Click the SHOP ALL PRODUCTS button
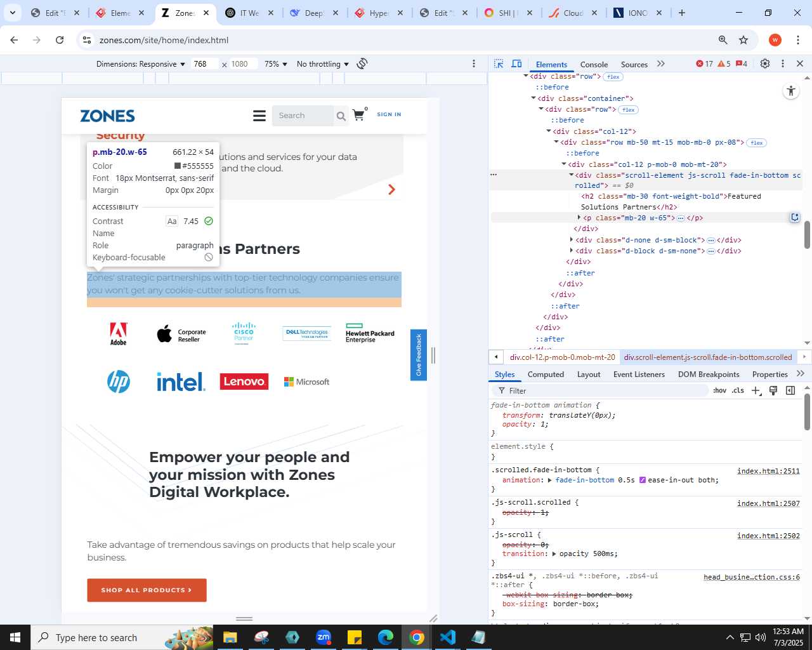The width and height of the screenshot is (812, 650). pyautogui.click(x=147, y=590)
